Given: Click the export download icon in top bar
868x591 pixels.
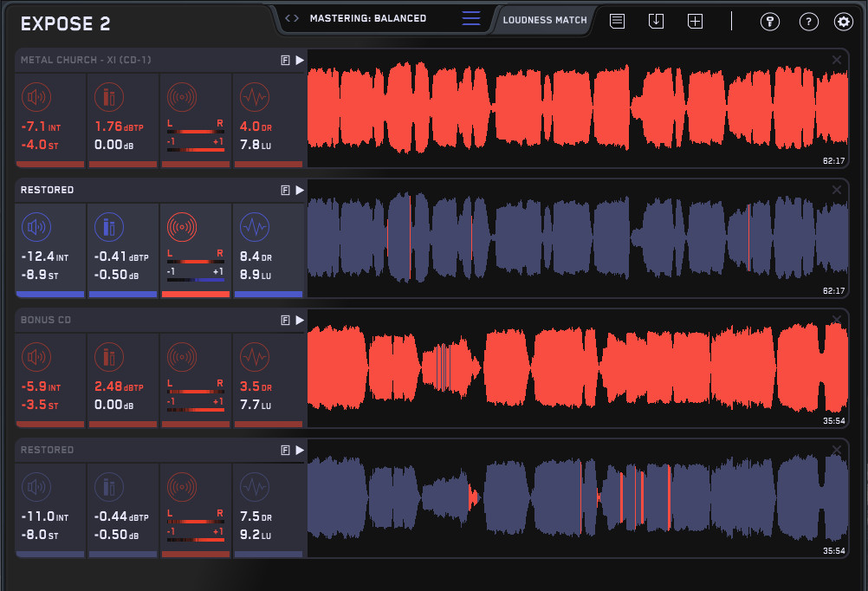Looking at the screenshot, I should (656, 22).
